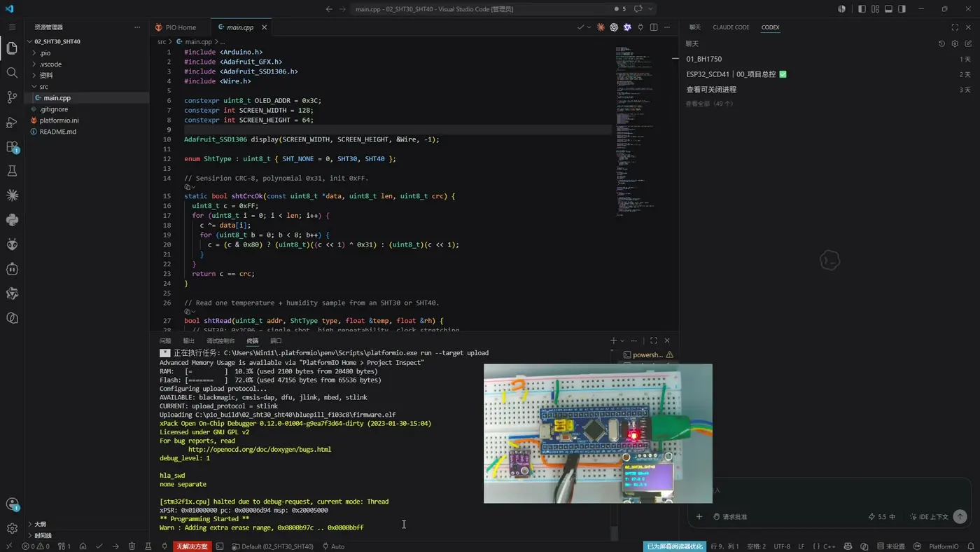Image resolution: width=980 pixels, height=552 pixels.
Task: Click PlatformIO Home icon in status bar
Action: click(x=83, y=546)
